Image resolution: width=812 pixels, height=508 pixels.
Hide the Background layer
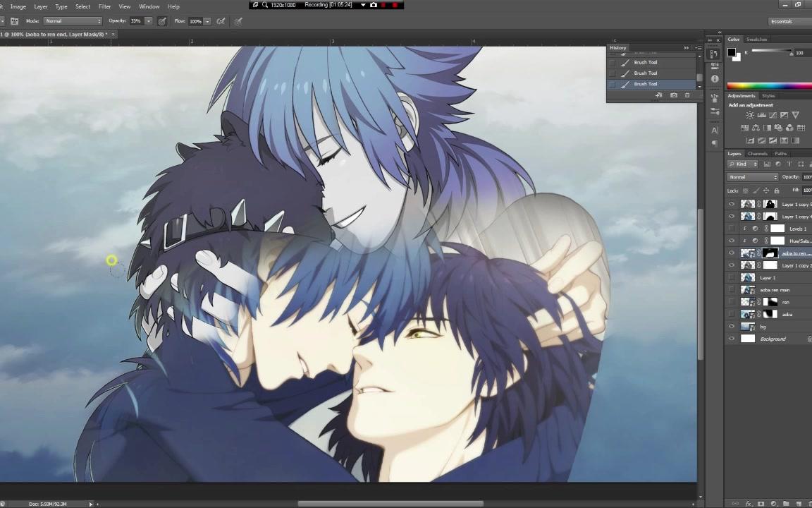tap(732, 339)
